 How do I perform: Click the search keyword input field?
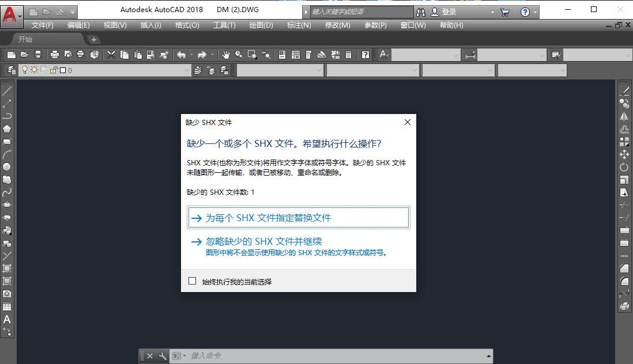coord(357,12)
